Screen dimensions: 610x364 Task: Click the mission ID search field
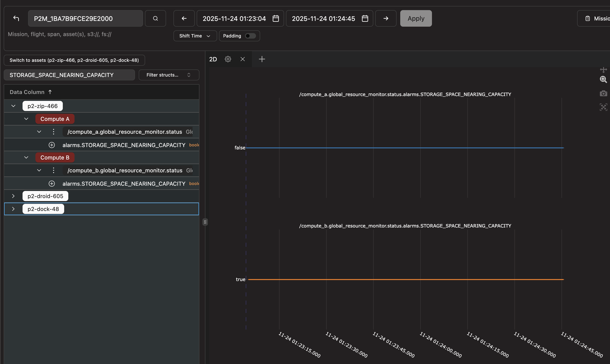coord(85,18)
